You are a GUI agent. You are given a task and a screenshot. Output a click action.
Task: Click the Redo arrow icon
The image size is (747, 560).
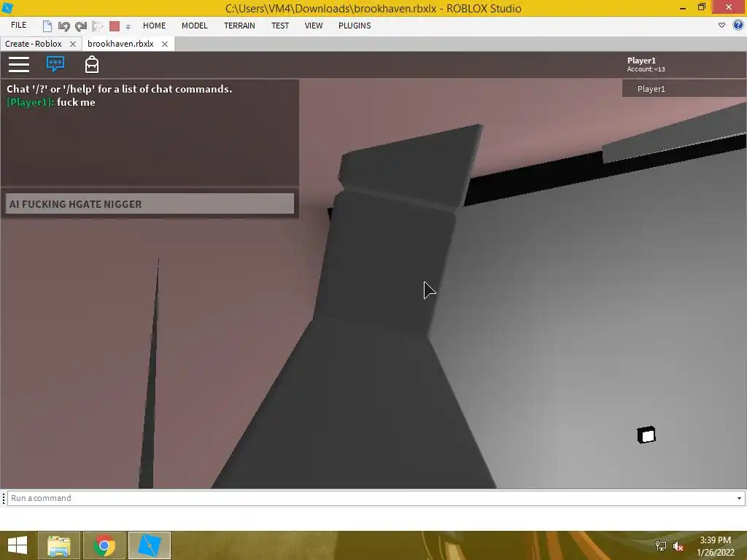[x=81, y=26]
